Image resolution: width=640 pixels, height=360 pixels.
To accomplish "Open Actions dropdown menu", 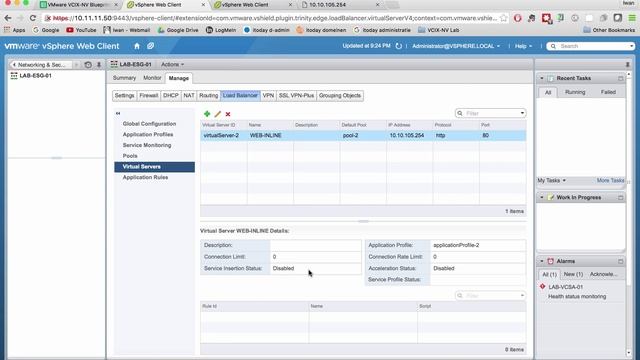I will click(x=172, y=64).
